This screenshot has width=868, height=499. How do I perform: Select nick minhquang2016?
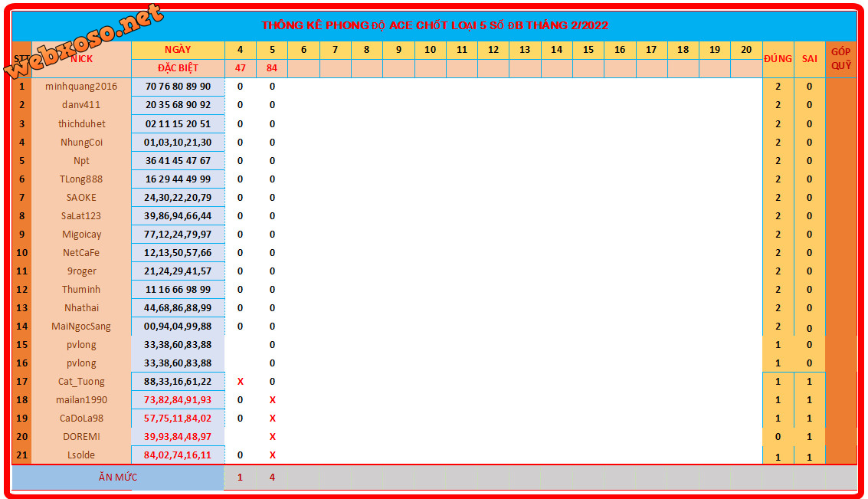click(81, 87)
